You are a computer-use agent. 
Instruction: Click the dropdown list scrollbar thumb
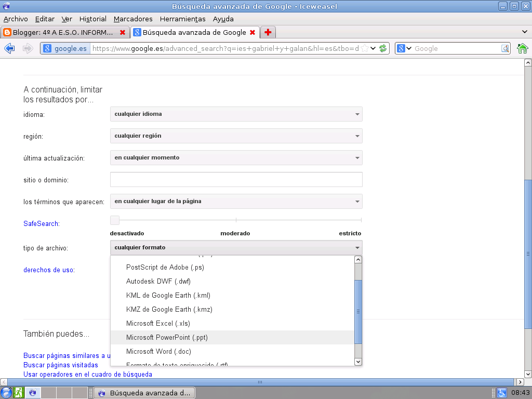(358, 312)
